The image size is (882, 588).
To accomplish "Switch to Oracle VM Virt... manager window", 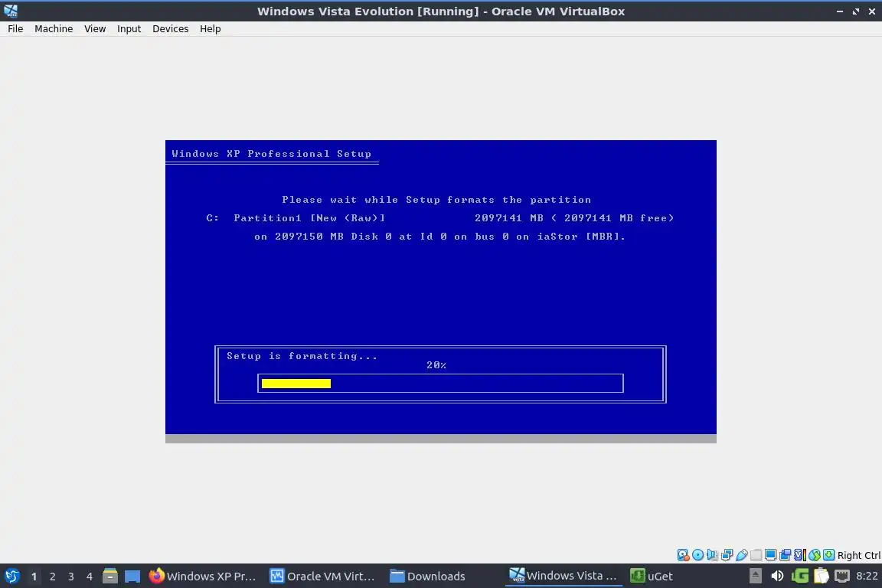I will point(322,577).
